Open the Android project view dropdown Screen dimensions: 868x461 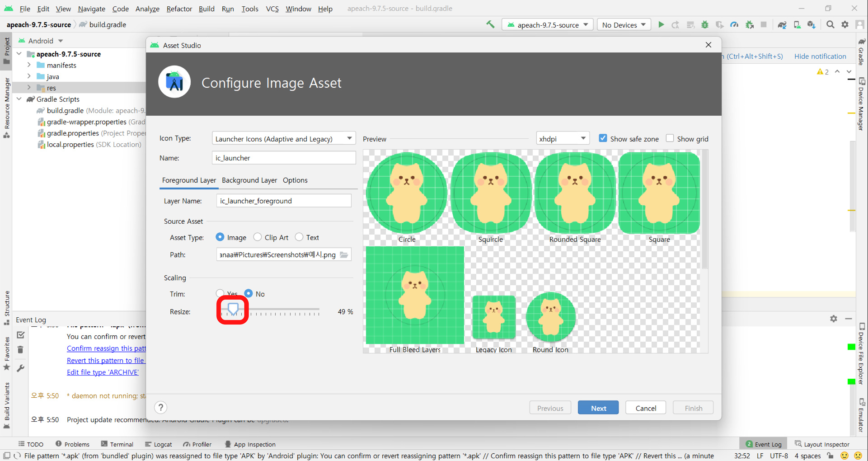click(x=41, y=41)
